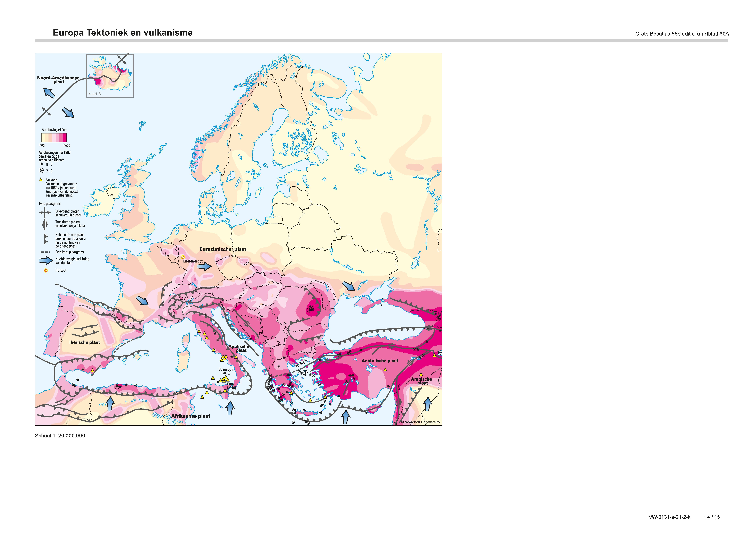Click the Hotspot legend circle symbol
756x534 pixels.
coord(46,270)
